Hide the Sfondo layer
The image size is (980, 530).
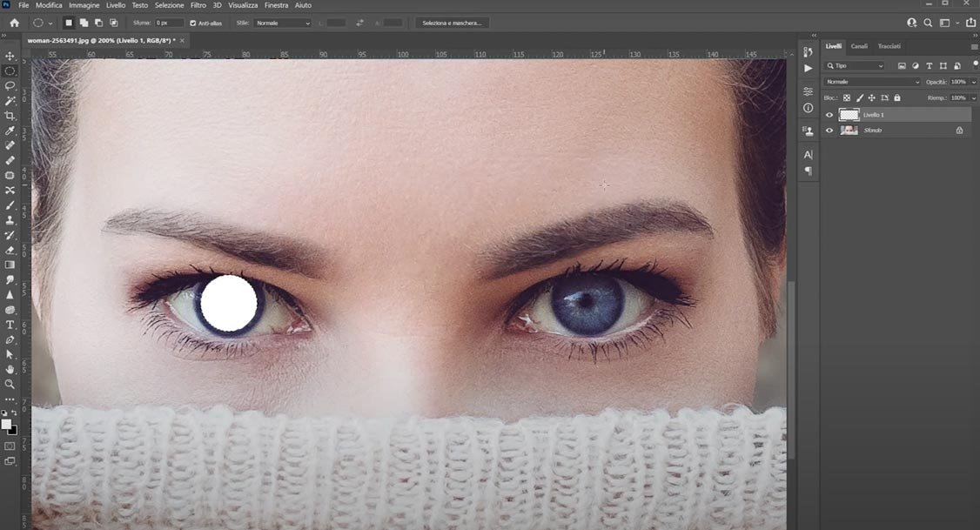(829, 131)
